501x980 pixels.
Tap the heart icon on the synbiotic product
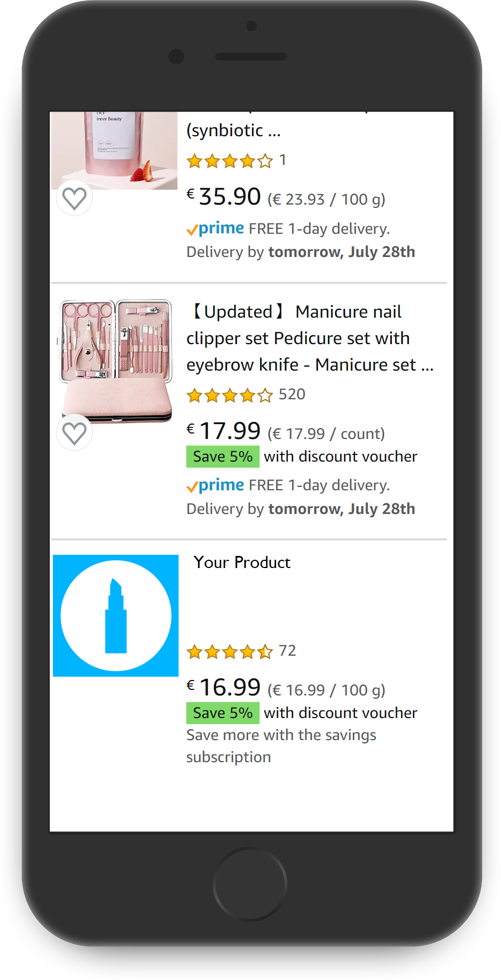[74, 198]
